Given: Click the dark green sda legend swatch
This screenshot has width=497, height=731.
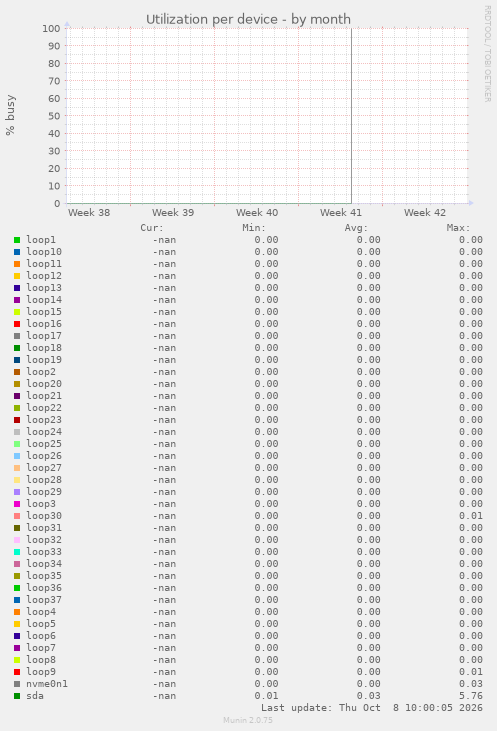Looking at the screenshot, I should 17,696.
